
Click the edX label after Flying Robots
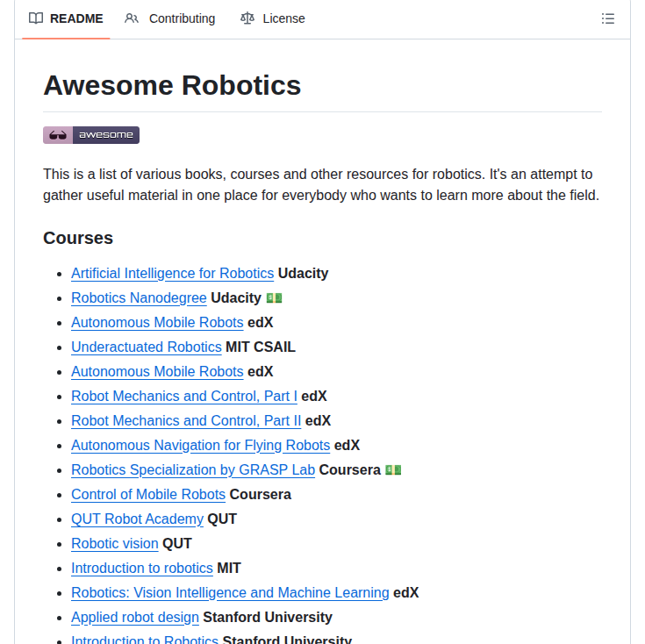347,445
